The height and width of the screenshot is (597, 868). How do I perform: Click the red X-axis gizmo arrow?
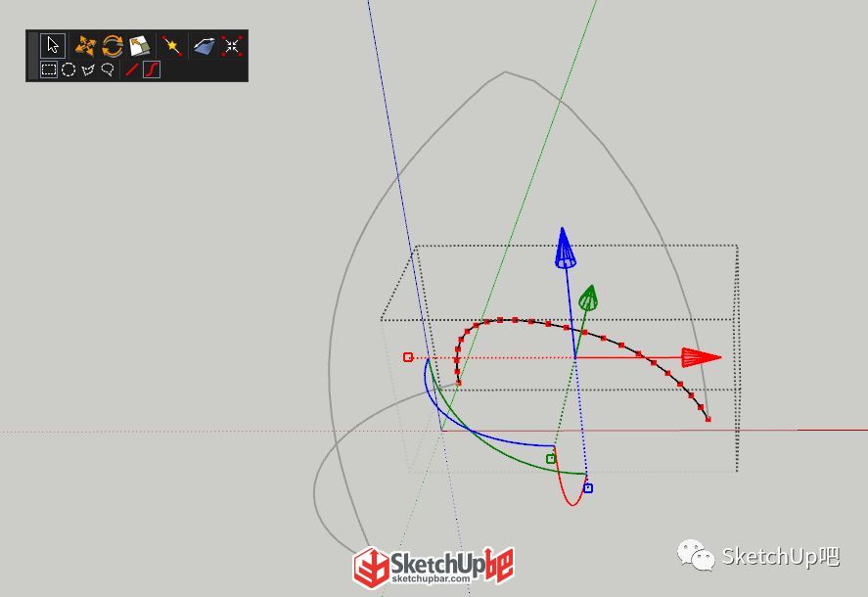tap(702, 357)
